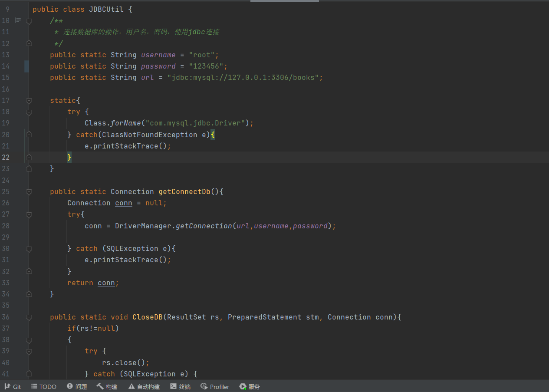Collapse the doc comment starting at line 10

pos(29,21)
